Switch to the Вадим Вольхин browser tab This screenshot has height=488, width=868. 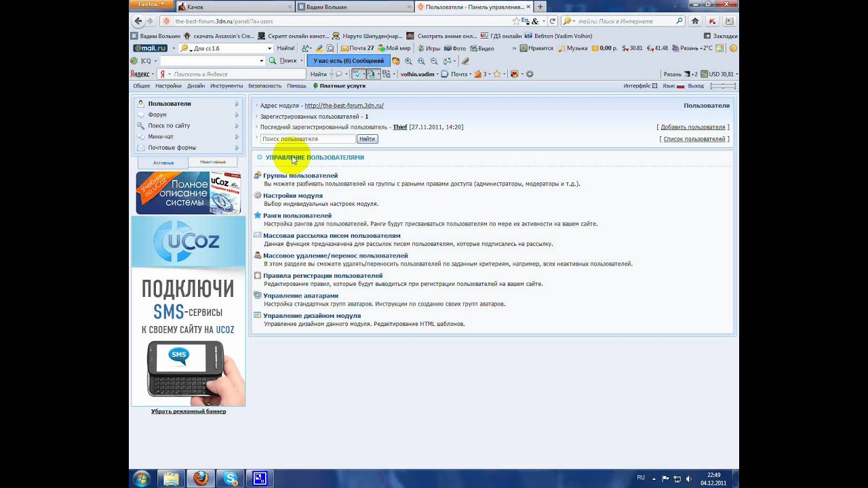coord(354,7)
